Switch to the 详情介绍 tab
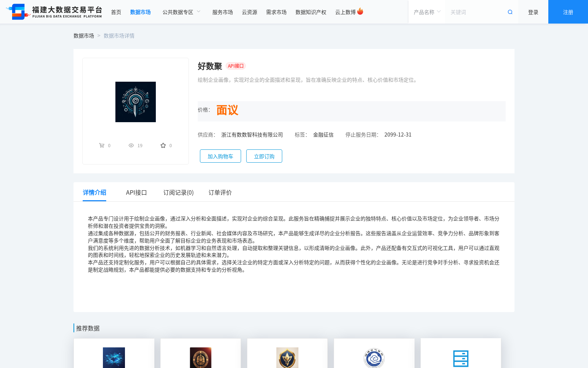 tap(94, 192)
